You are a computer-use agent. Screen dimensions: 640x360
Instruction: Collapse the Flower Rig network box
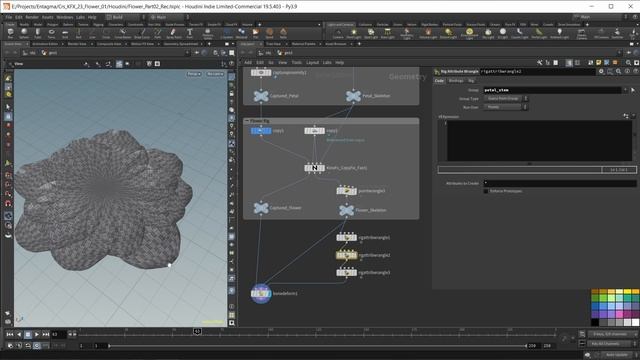[247, 121]
